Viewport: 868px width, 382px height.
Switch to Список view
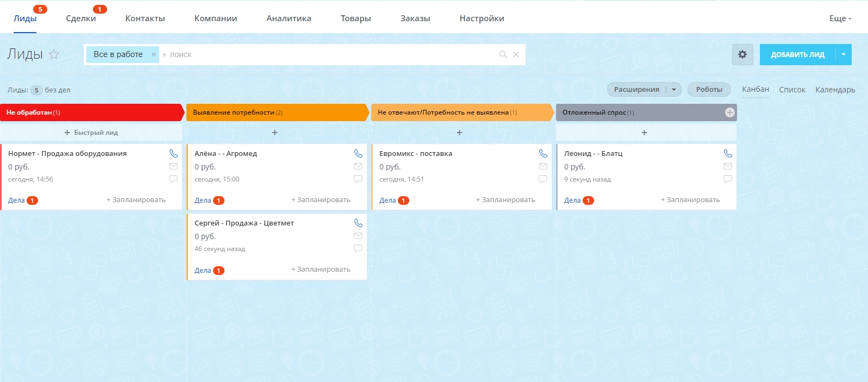792,90
